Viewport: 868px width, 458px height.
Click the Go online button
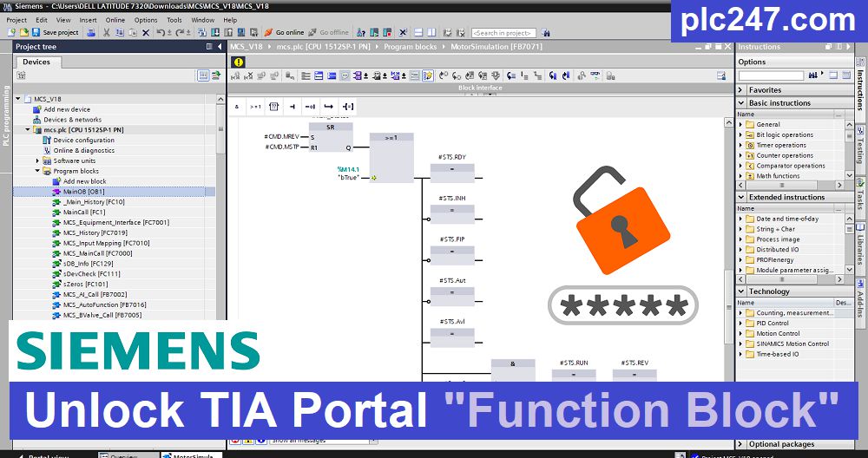click(284, 33)
